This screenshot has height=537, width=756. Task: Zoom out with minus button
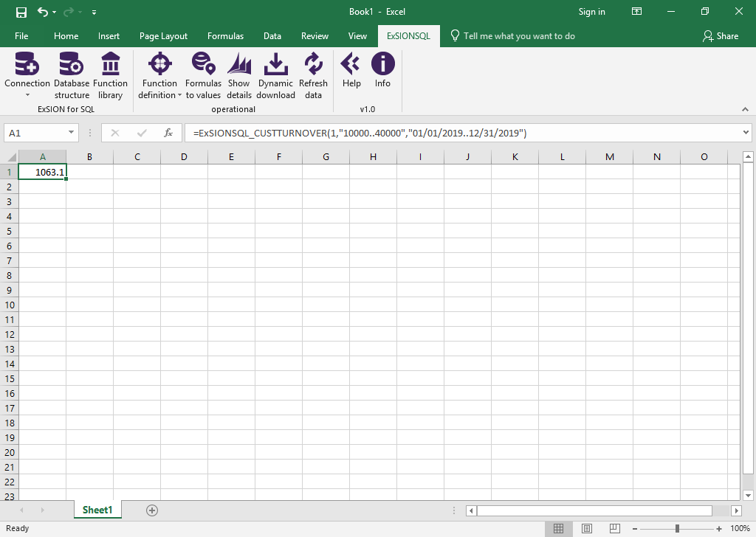(x=635, y=529)
